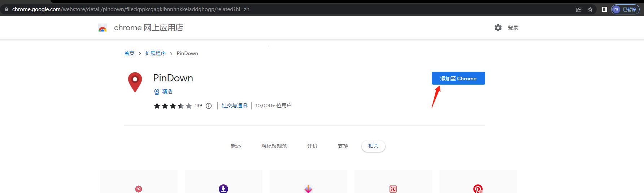644x193 pixels.
Task: Click the site lock icon in address bar
Action: (6, 9)
